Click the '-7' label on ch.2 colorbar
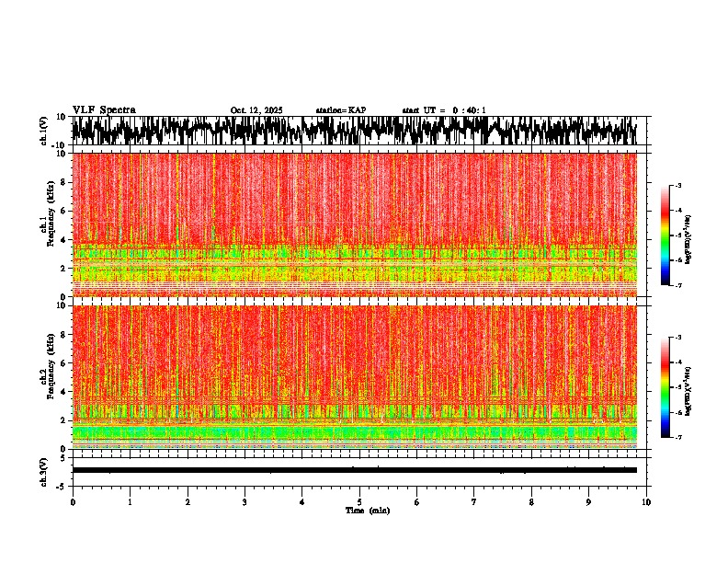The width and height of the screenshot is (728, 563). pyautogui.click(x=677, y=437)
